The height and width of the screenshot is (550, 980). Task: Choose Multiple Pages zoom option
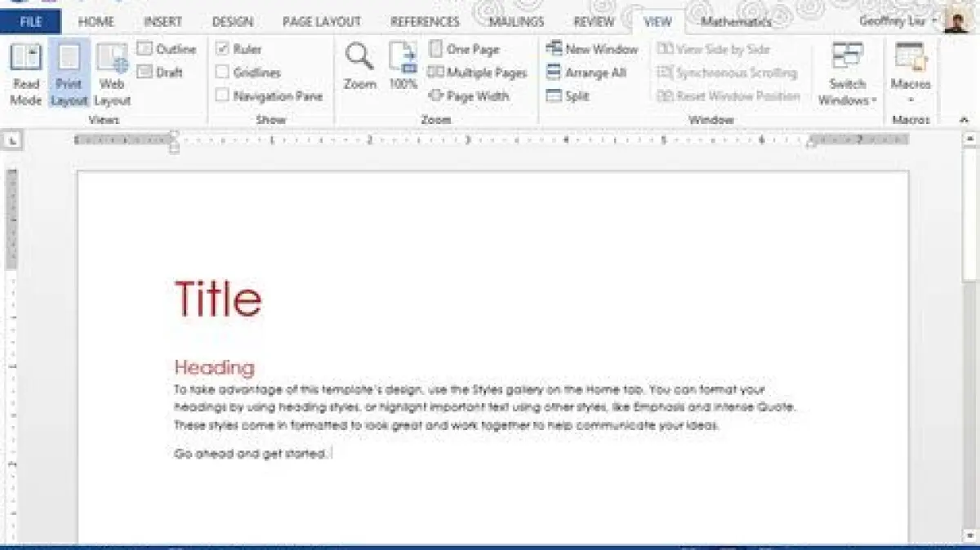coord(478,73)
